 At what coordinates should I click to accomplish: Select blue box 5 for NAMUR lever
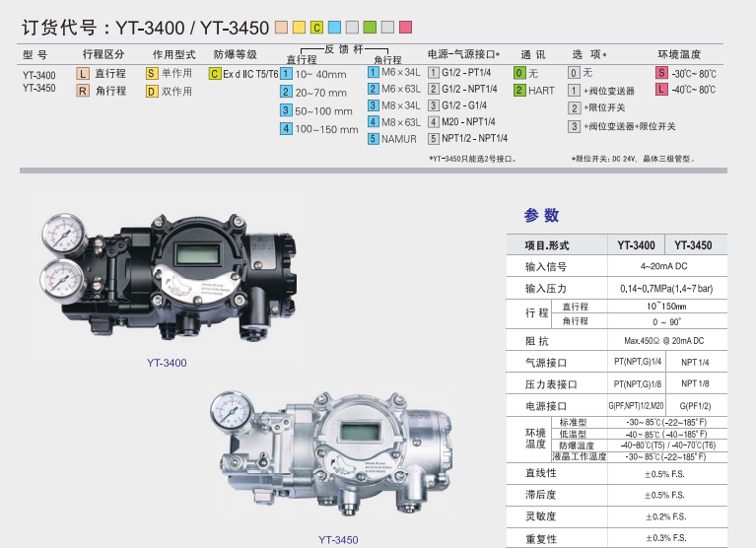tap(374, 139)
